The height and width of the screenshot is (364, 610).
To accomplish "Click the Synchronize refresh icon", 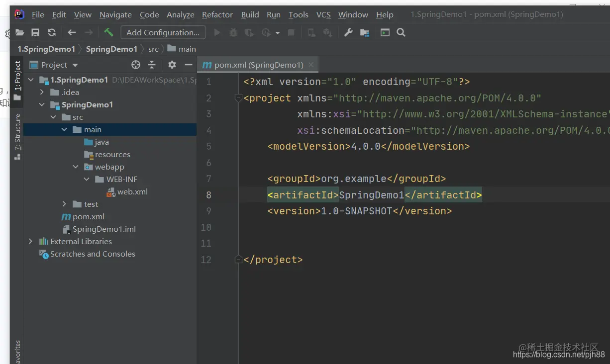I will [x=52, y=32].
